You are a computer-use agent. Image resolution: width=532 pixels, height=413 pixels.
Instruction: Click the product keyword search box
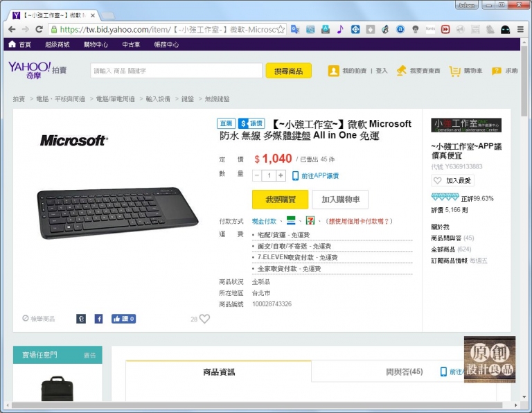pos(176,71)
